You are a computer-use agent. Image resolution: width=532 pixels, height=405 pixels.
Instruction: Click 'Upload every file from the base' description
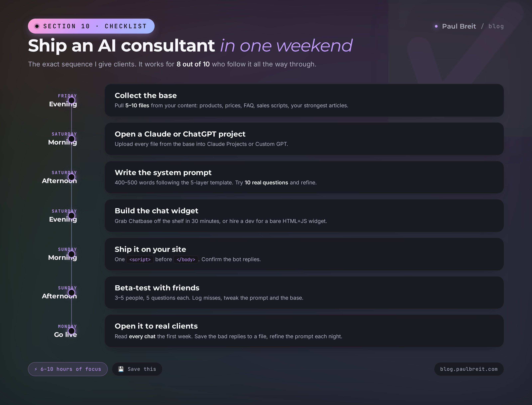point(201,144)
